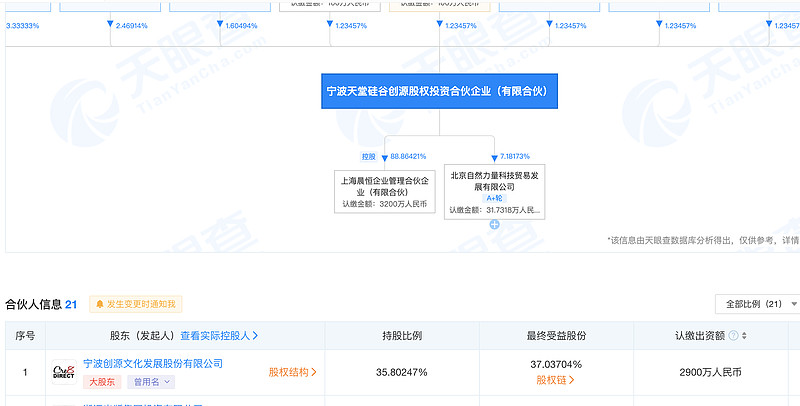This screenshot has height=406, width=800.
Task: Click the Cre8 Direct company logo
Action: [64, 372]
